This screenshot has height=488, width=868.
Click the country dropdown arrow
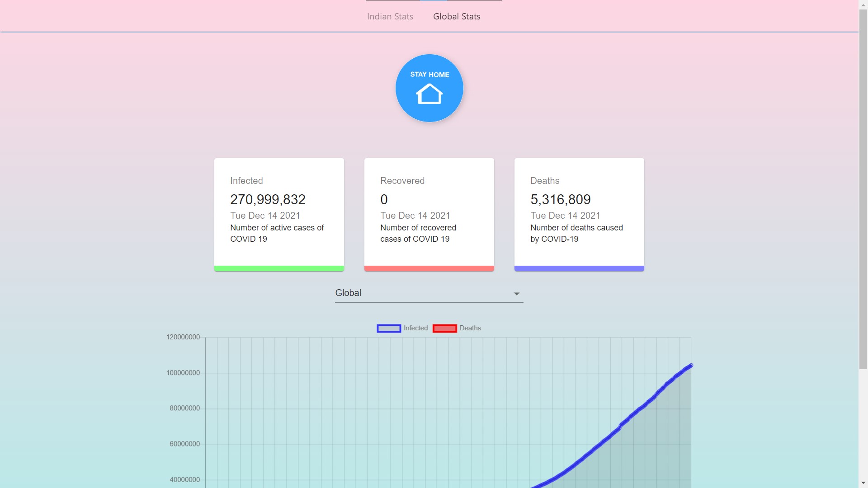click(x=516, y=294)
